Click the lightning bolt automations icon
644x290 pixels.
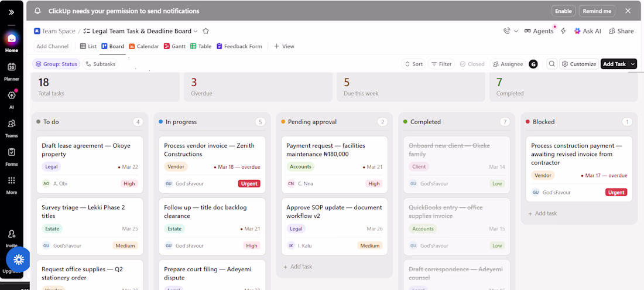pyautogui.click(x=563, y=31)
